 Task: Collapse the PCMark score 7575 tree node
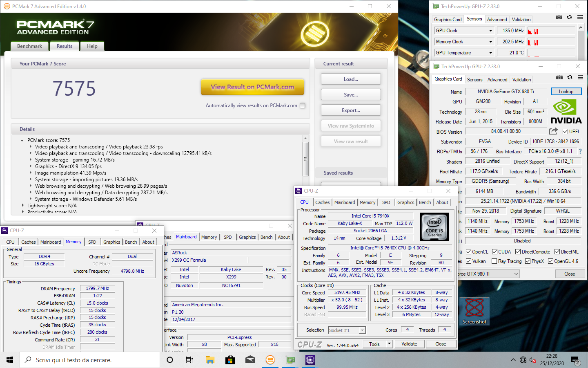22,140
